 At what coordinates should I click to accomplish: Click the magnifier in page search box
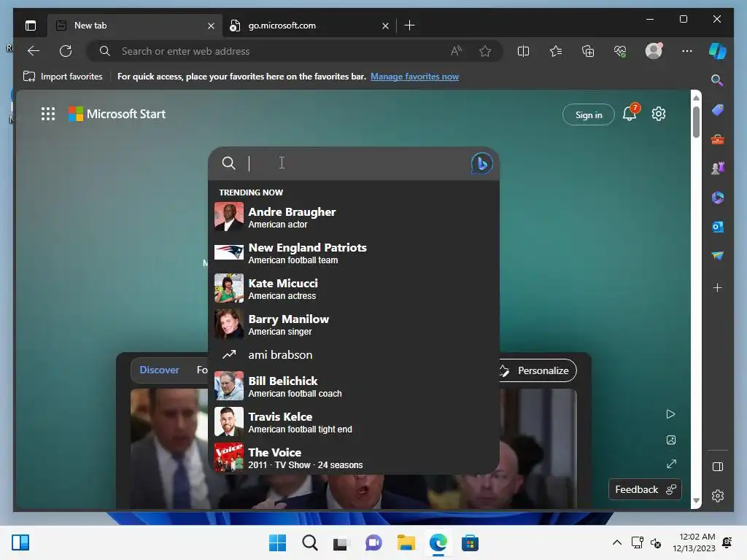228,163
